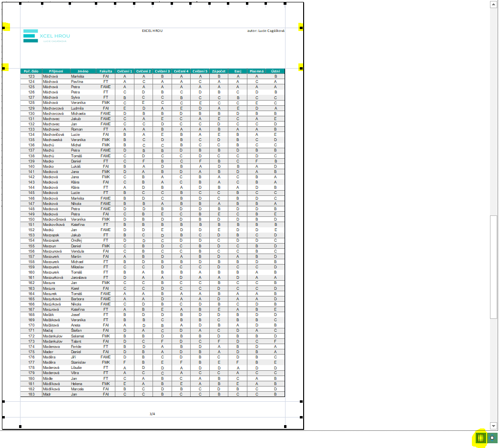Image resolution: width=500 pixels, height=448 pixels.
Task: Click the scroll-down arrow on right scrollbar
Action: 493,426
